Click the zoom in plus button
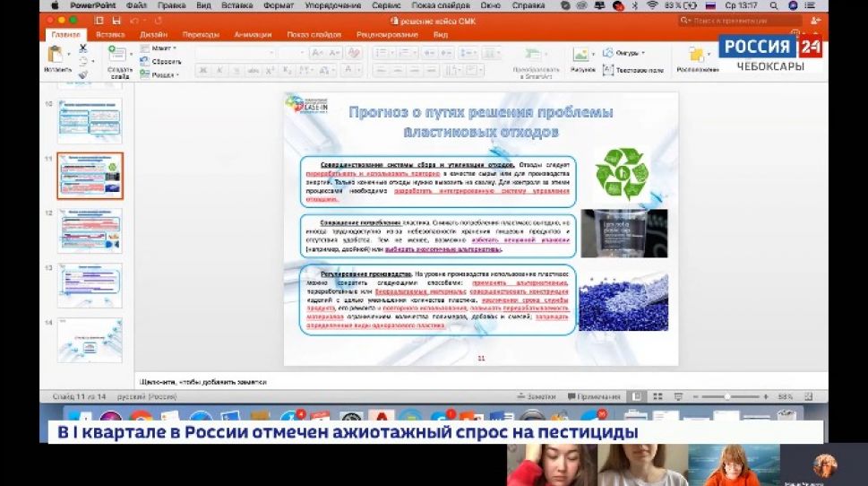 pyautogui.click(x=766, y=396)
